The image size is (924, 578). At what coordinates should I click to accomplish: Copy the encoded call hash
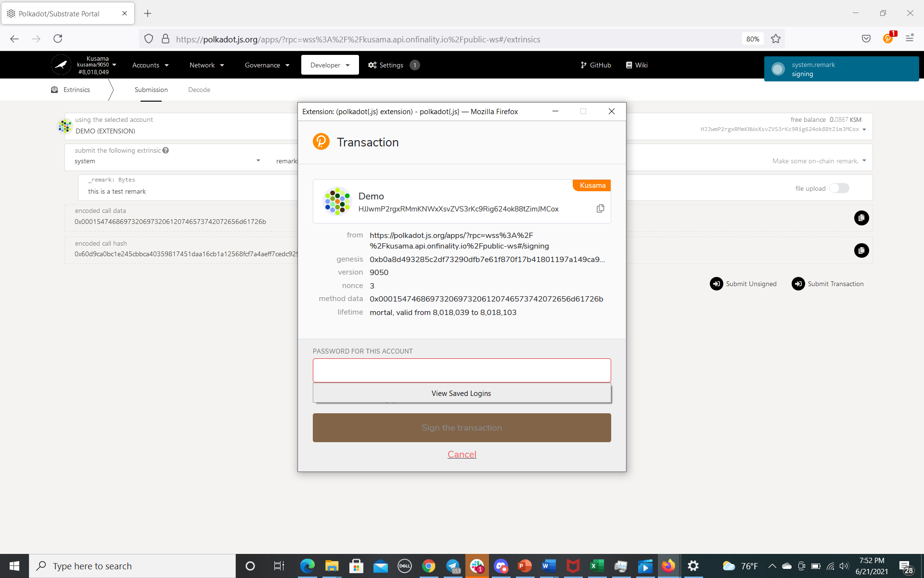coord(861,250)
